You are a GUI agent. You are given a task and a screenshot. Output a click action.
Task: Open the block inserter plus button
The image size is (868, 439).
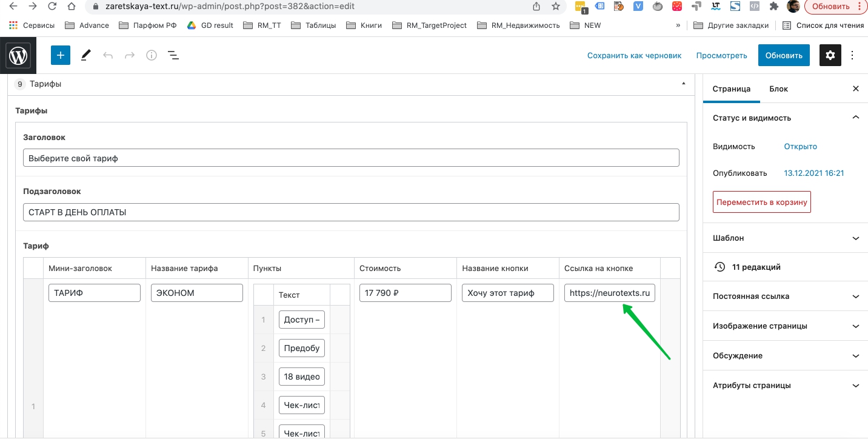61,55
